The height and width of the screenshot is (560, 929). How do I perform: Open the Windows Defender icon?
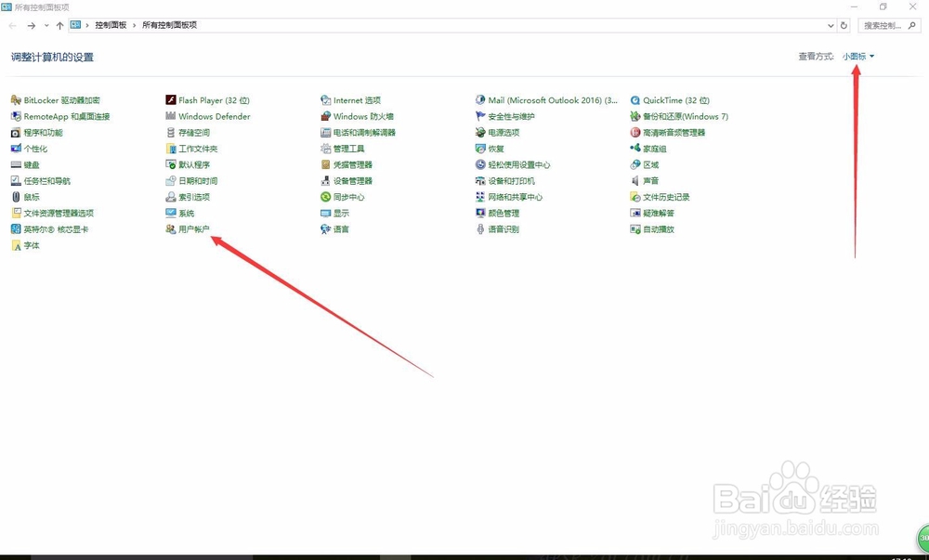[x=171, y=117]
